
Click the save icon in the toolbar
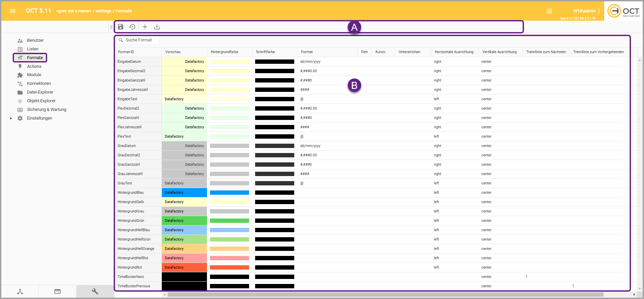pos(120,27)
